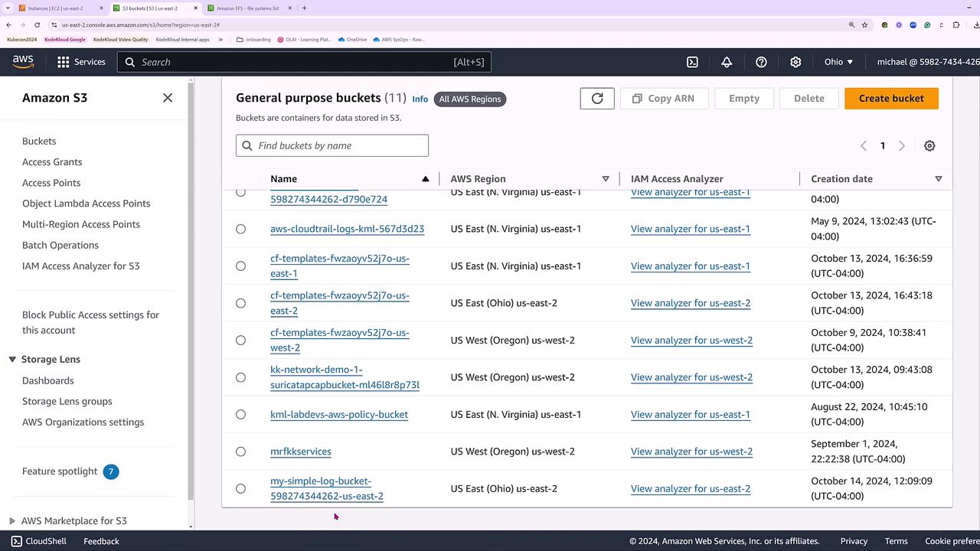Viewport: 980px width, 551px height.
Task: Click the Copy ARN button
Action: point(664,98)
